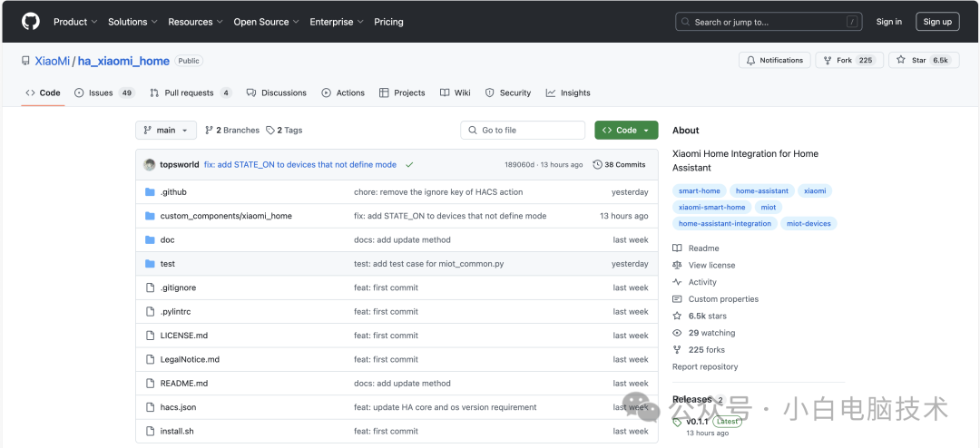Click the Sign up button
This screenshot has width=980, height=448.
click(937, 21)
